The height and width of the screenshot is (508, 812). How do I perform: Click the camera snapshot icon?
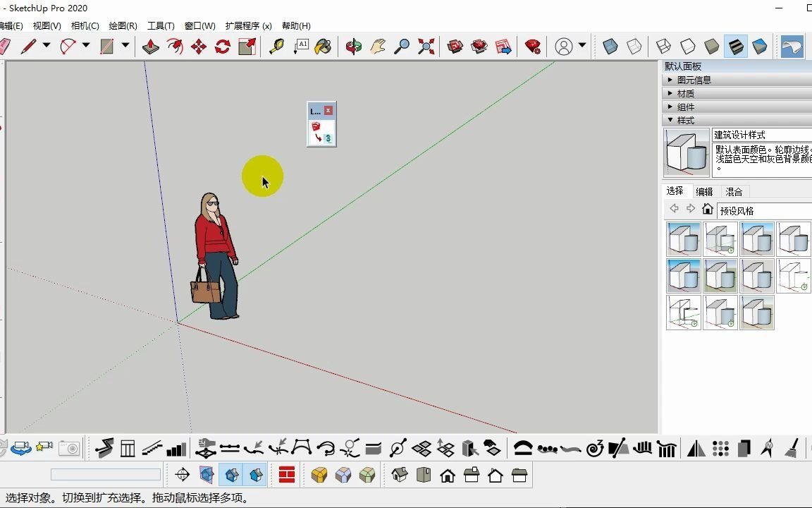click(x=69, y=448)
